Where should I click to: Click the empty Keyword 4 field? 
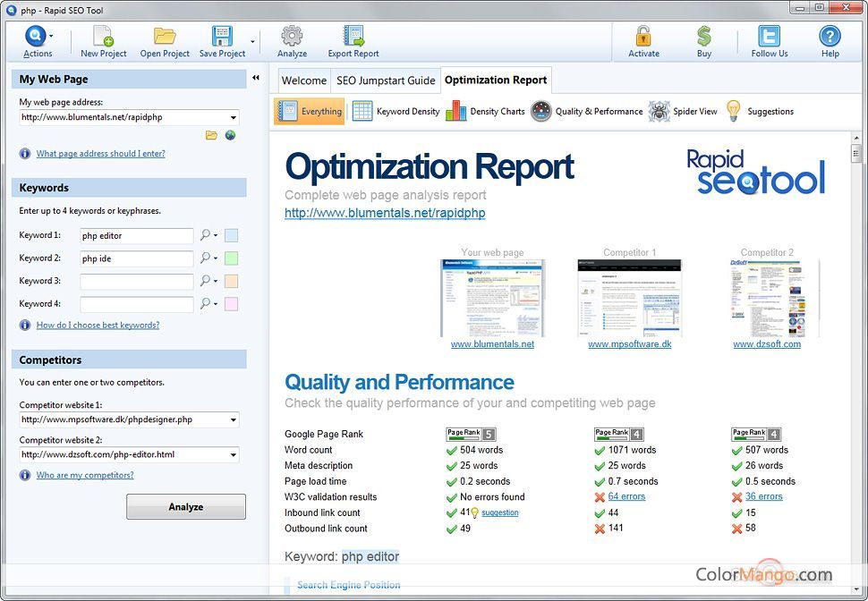tap(137, 304)
